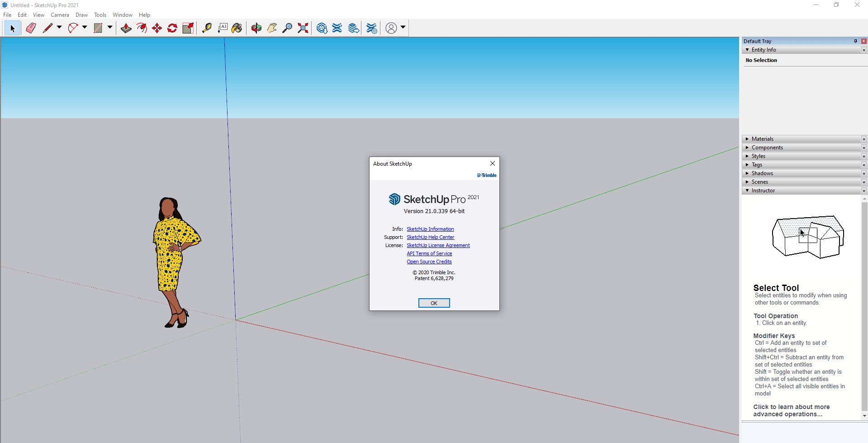Open the Help menu
This screenshot has width=868, height=443.
point(144,15)
